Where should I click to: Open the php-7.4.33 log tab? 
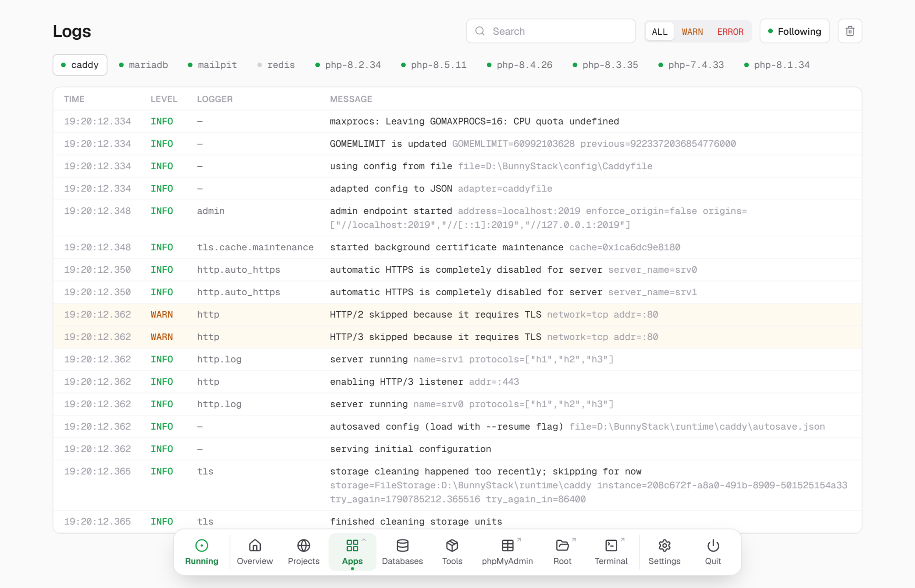tap(691, 65)
